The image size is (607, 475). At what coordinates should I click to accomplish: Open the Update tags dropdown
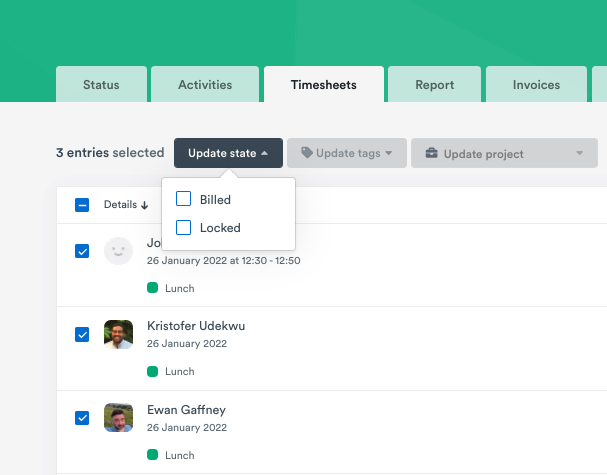347,153
